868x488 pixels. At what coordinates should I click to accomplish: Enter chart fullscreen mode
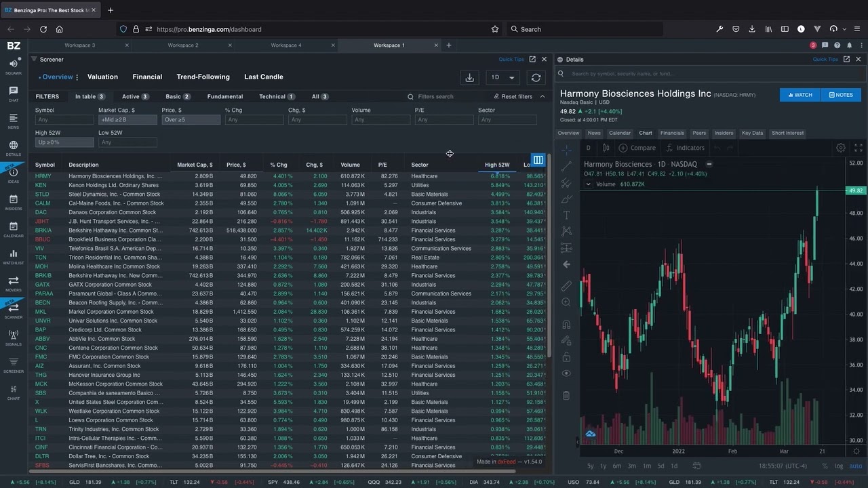[859, 148]
